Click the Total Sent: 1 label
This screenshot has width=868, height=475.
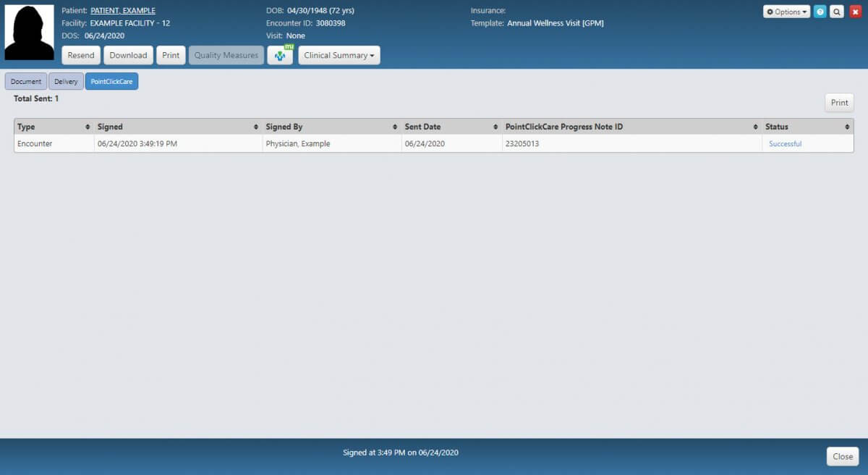[x=36, y=98]
